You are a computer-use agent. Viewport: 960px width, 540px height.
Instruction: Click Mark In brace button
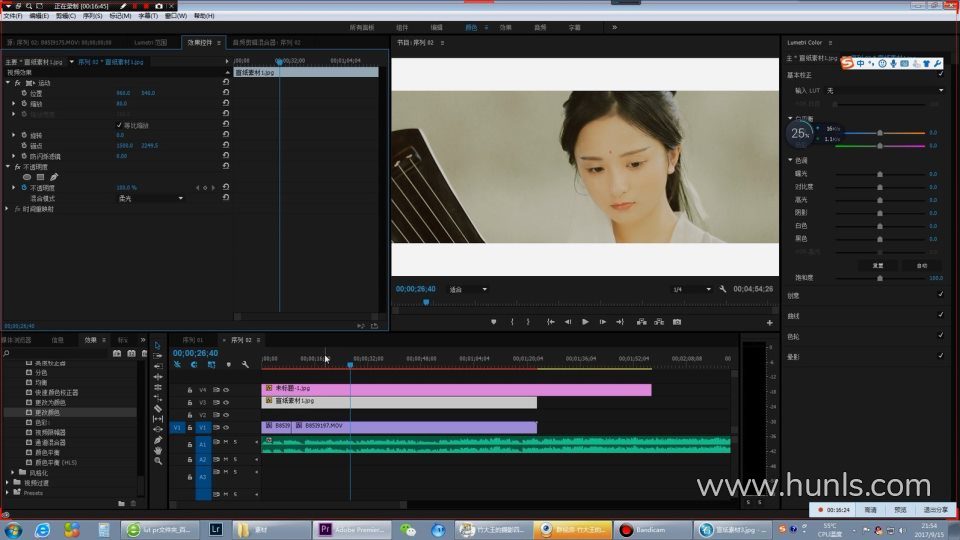(512, 322)
